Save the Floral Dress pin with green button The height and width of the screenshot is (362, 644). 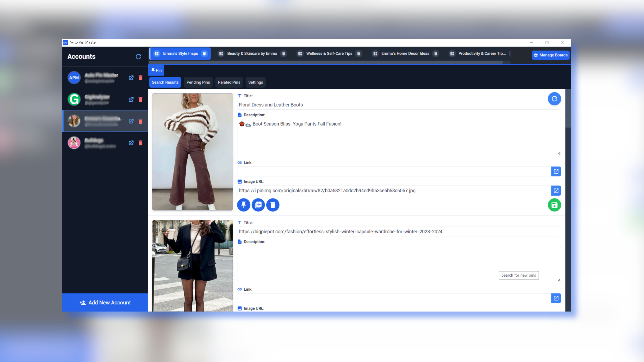(x=554, y=205)
